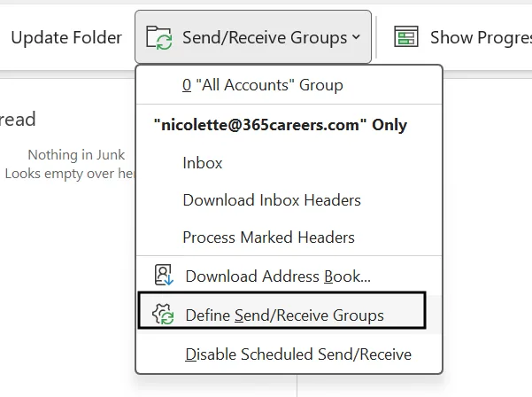Click the vertical pane divider below the menu
This screenshot has height=397, width=532.
tap(297, 385)
